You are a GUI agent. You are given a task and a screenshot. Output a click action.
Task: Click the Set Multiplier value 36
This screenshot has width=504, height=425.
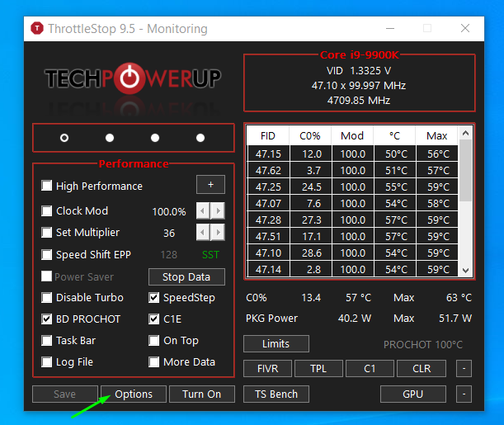169,233
